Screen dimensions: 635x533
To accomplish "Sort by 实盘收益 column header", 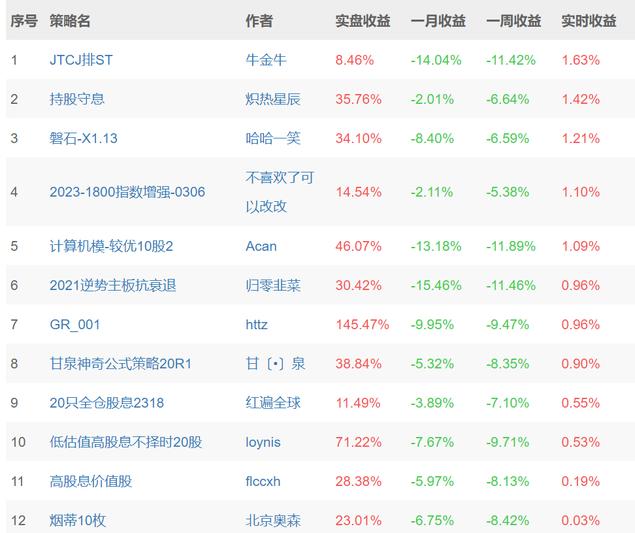I will 363,21.
